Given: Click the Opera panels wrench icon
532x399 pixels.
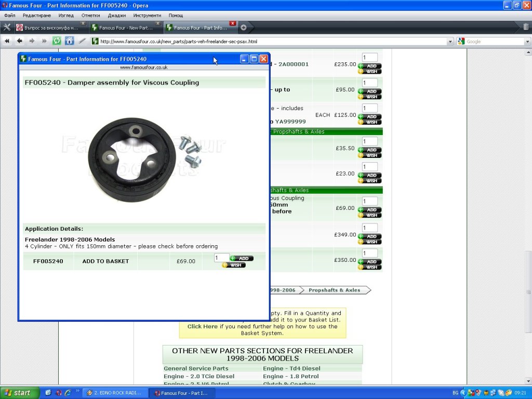Looking at the screenshot, I should click(x=7, y=28).
